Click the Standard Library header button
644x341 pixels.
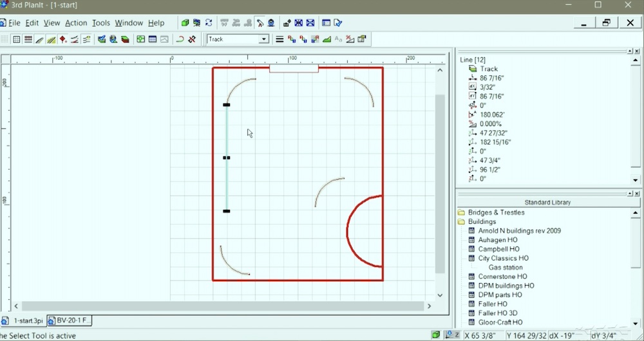547,202
